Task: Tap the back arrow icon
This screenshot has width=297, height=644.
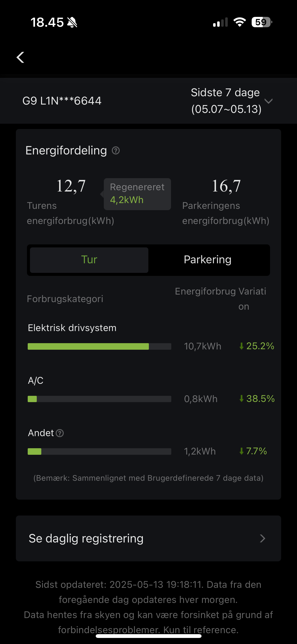Action: [x=20, y=57]
